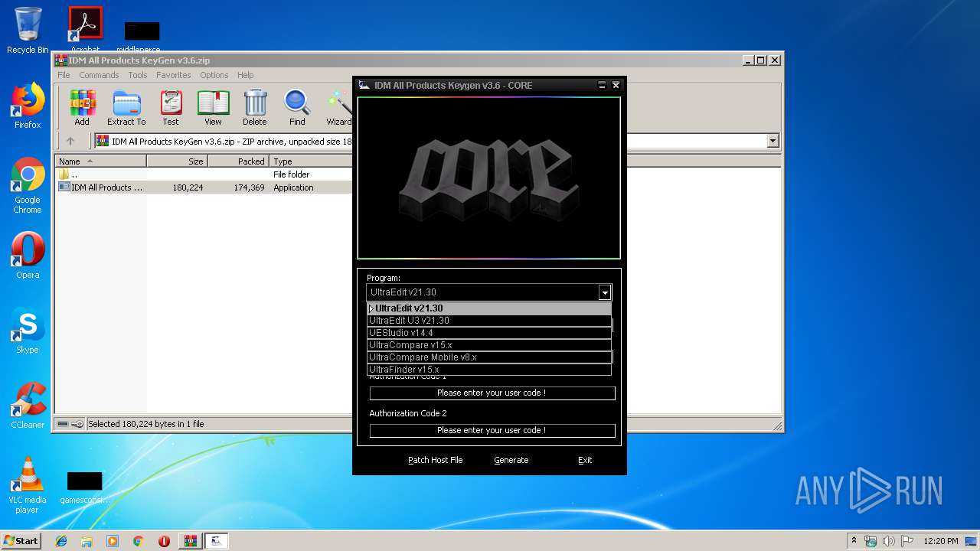Click the Test toolbar icon

171,107
